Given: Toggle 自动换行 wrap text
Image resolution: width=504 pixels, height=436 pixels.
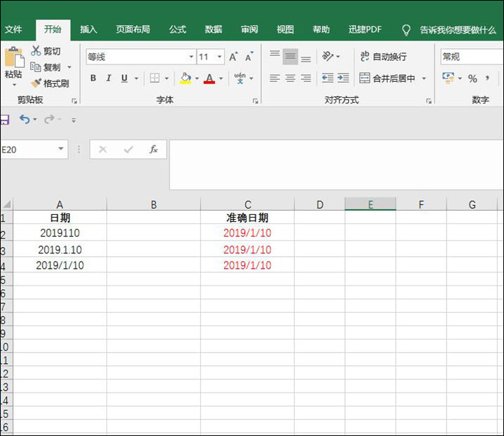Looking at the screenshot, I should (383, 57).
